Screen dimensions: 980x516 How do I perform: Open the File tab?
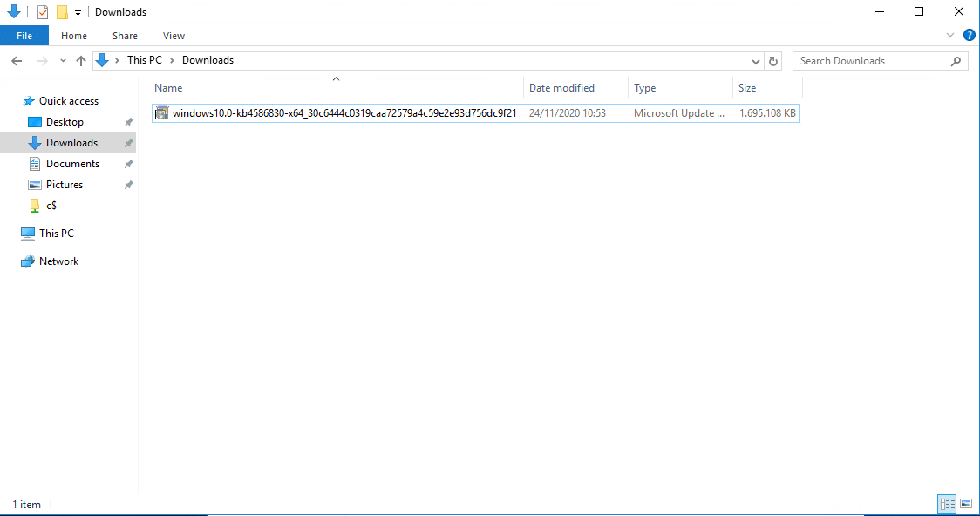[x=24, y=36]
